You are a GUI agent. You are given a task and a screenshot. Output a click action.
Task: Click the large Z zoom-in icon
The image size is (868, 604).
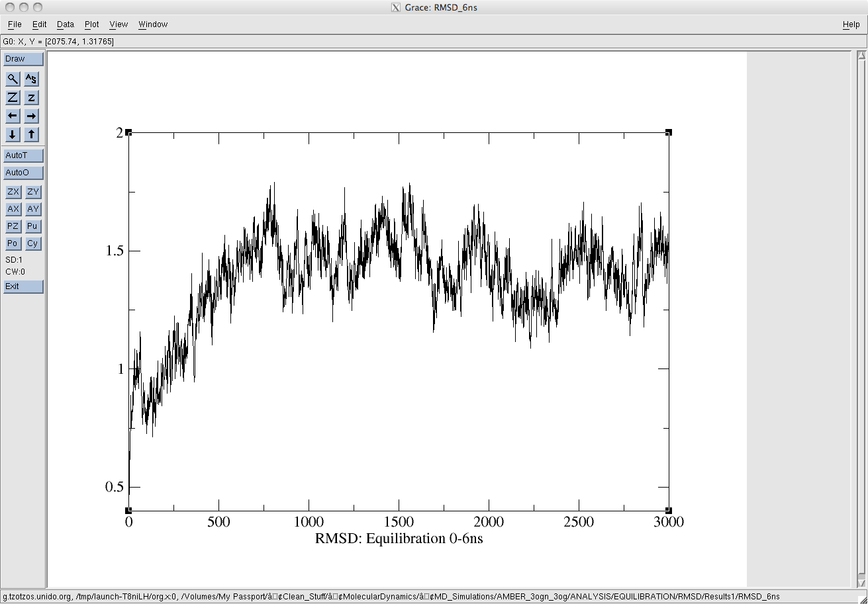[x=13, y=97]
